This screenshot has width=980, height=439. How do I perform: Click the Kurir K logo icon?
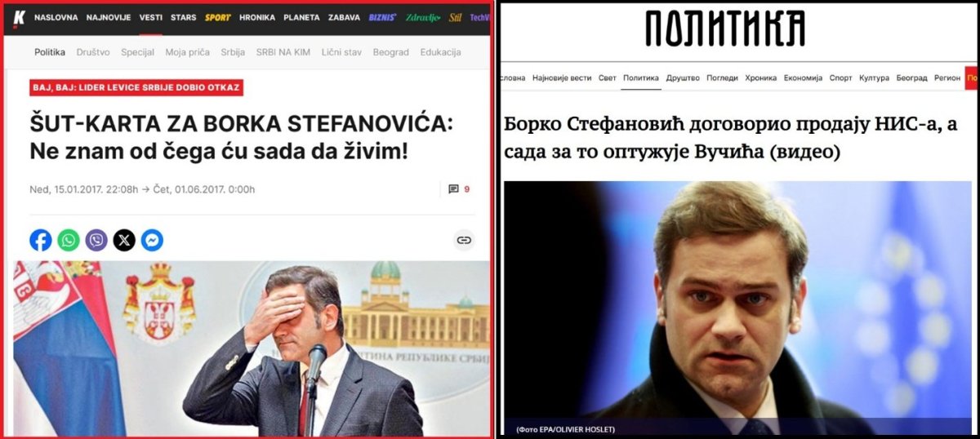(18, 16)
